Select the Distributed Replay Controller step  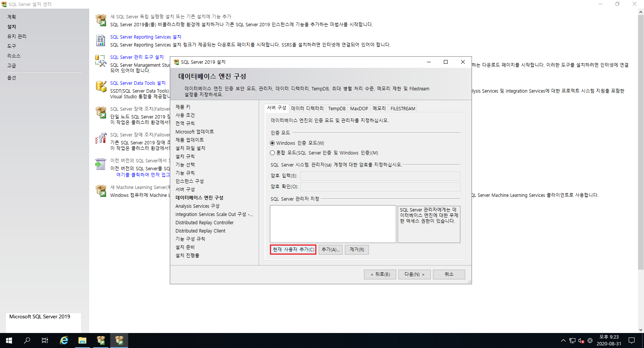[204, 222]
